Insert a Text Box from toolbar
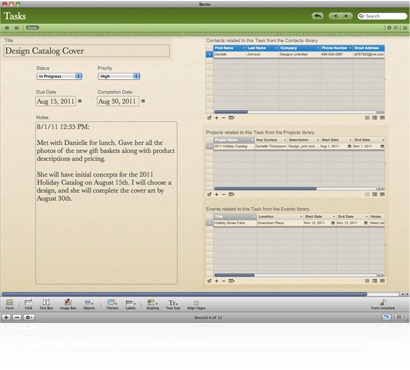 (46, 304)
